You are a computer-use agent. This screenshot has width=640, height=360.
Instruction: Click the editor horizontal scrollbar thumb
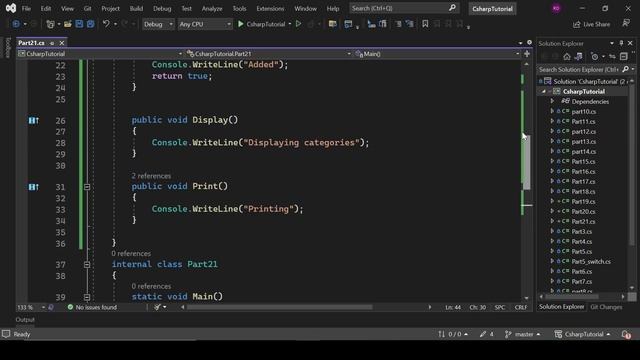[280, 307]
